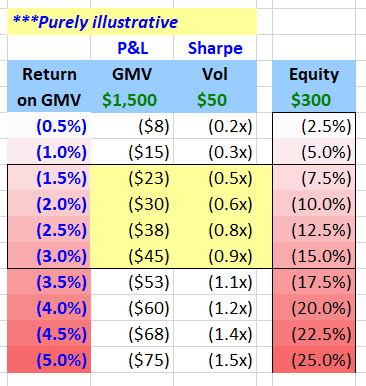
Task: Select the (1.2x) Sharpe cell
Action: tap(215, 308)
